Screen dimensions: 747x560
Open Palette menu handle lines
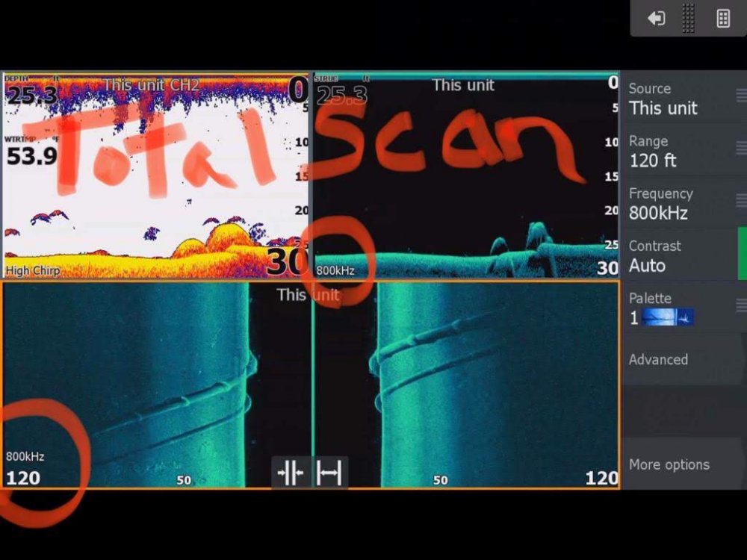tap(740, 305)
